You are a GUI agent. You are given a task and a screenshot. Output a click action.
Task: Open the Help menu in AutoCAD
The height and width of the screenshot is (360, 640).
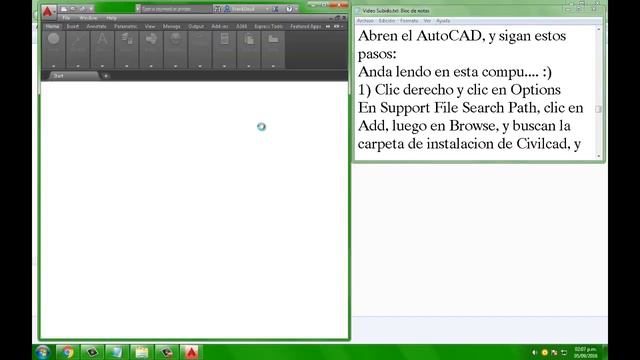coord(111,18)
